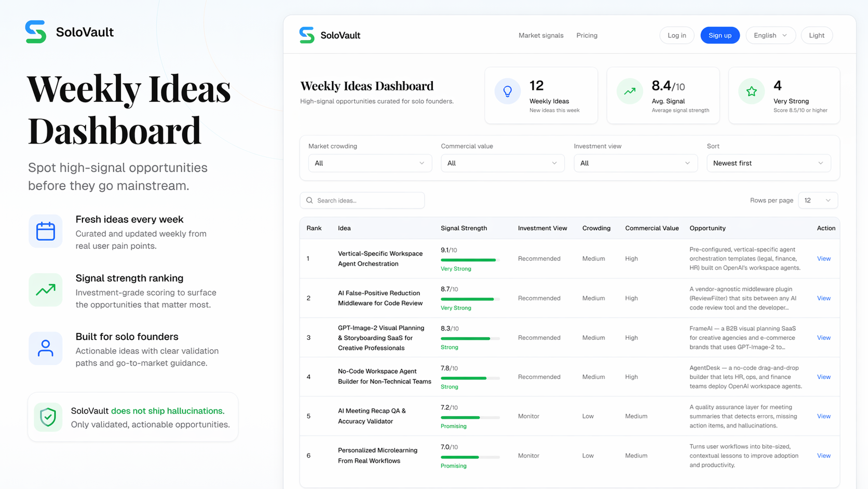Click 'Low' crowding in the Personalized Microlearning row
Screen dimensions: 868x489
(x=588, y=456)
